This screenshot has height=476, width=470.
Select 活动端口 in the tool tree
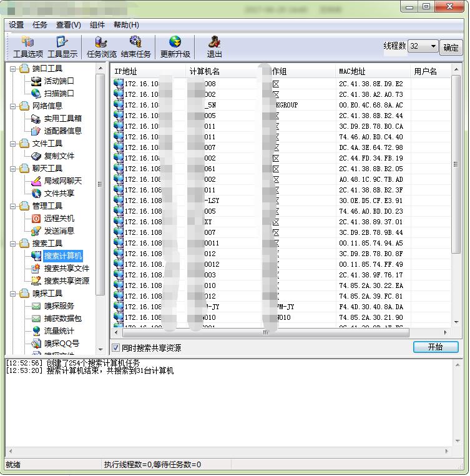59,81
